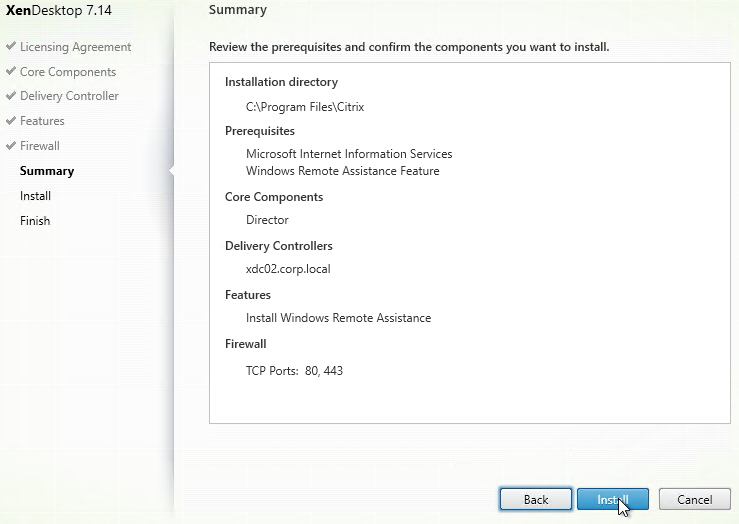
Task: Click checkmark beside Licensing Agreement
Action: click(11, 46)
